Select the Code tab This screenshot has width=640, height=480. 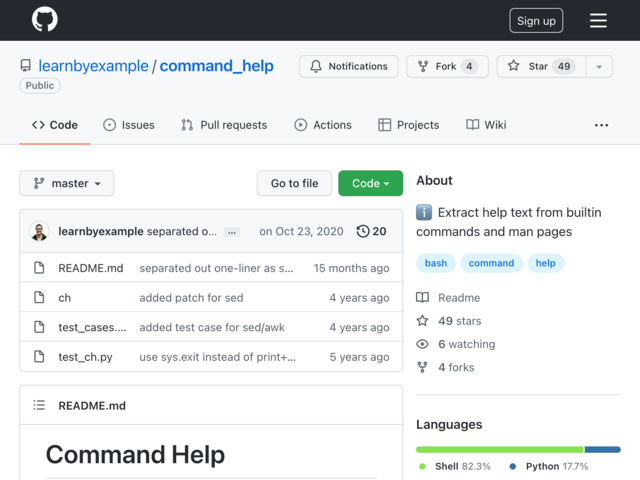[55, 125]
